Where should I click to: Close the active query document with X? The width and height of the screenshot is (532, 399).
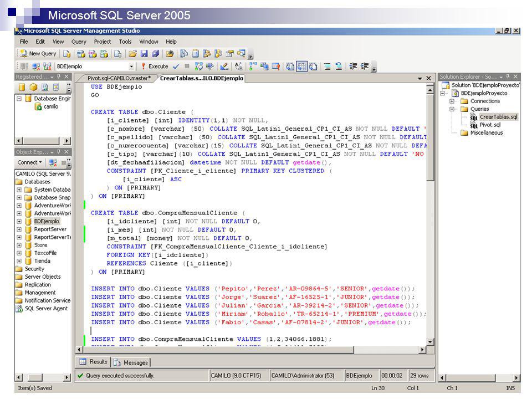point(428,78)
